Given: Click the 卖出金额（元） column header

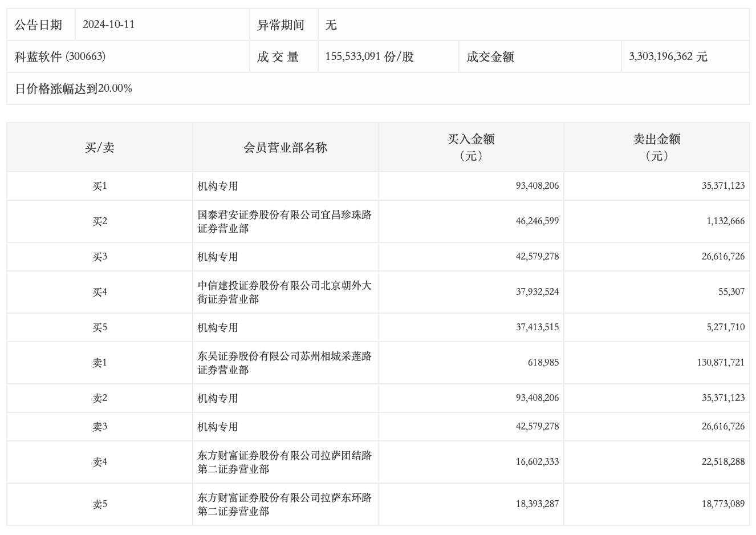Looking at the screenshot, I should coord(657,148).
